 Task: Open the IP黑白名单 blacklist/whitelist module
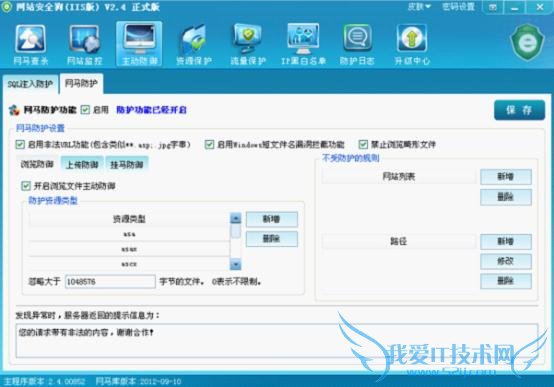coord(303,44)
